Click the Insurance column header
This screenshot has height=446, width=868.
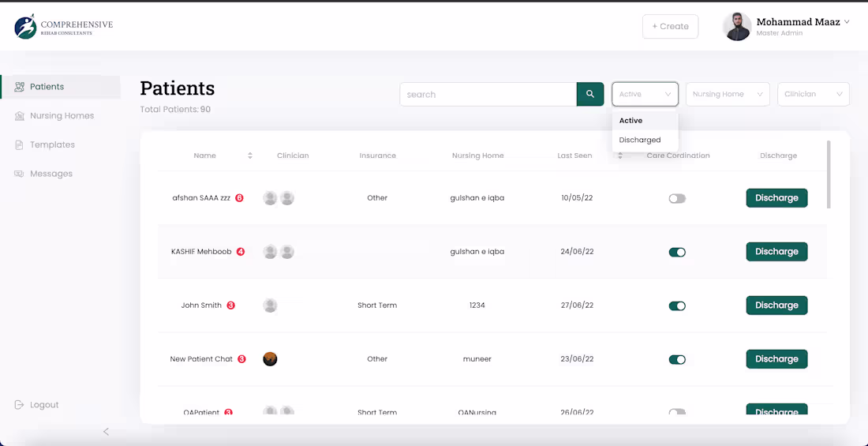377,156
